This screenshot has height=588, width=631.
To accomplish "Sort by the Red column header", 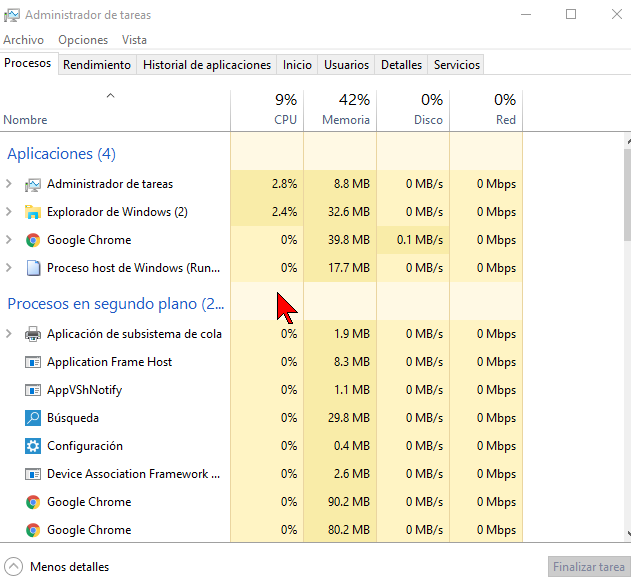I will [486, 109].
